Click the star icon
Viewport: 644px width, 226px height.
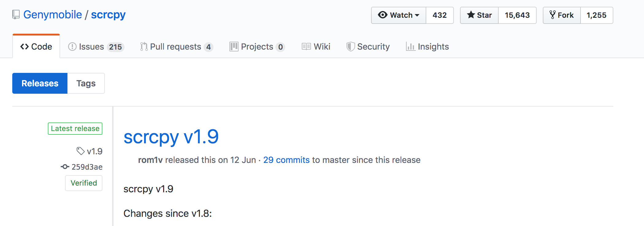[x=471, y=15]
